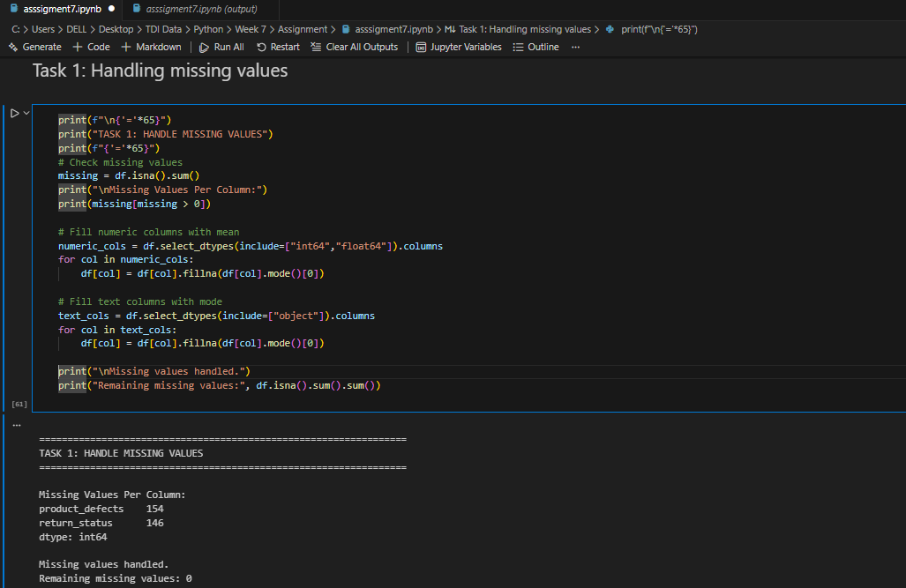The height and width of the screenshot is (588, 906).
Task: Click execution count [61] label
Action: point(19,405)
